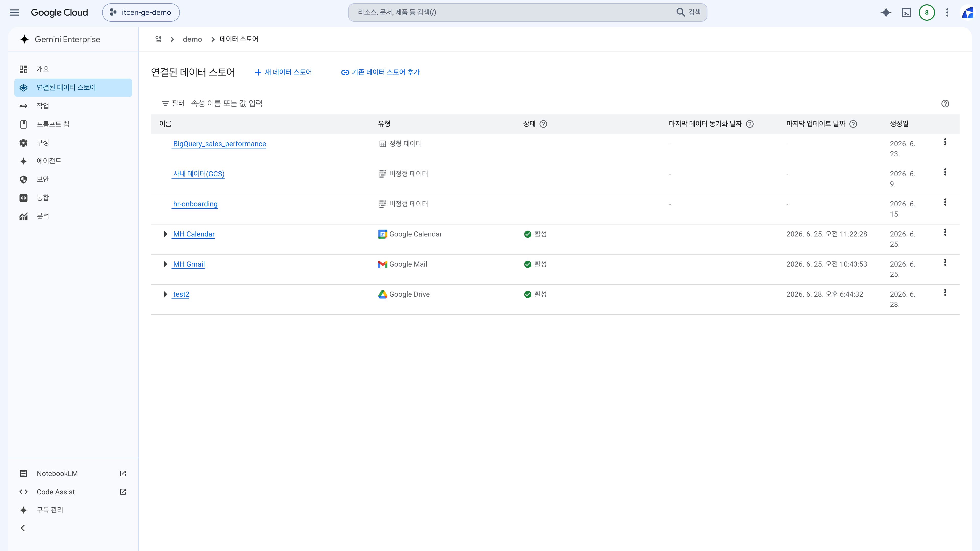Open 분석 in the sidebar

pyautogui.click(x=73, y=216)
